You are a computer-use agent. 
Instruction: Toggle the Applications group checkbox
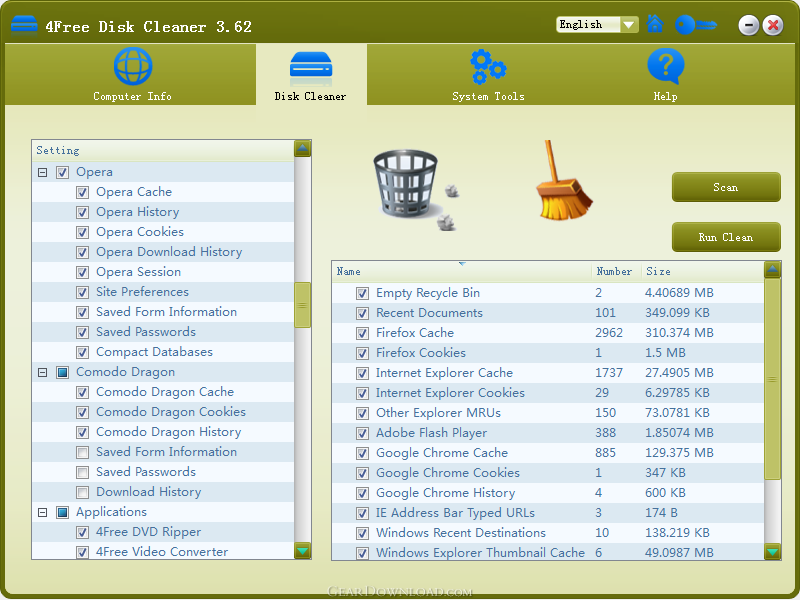(62, 512)
